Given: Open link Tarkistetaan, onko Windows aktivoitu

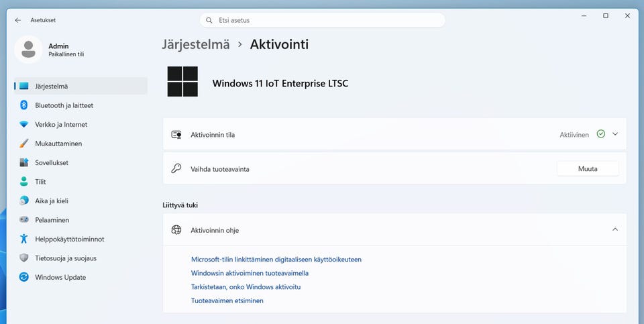Looking at the screenshot, I should (x=246, y=286).
